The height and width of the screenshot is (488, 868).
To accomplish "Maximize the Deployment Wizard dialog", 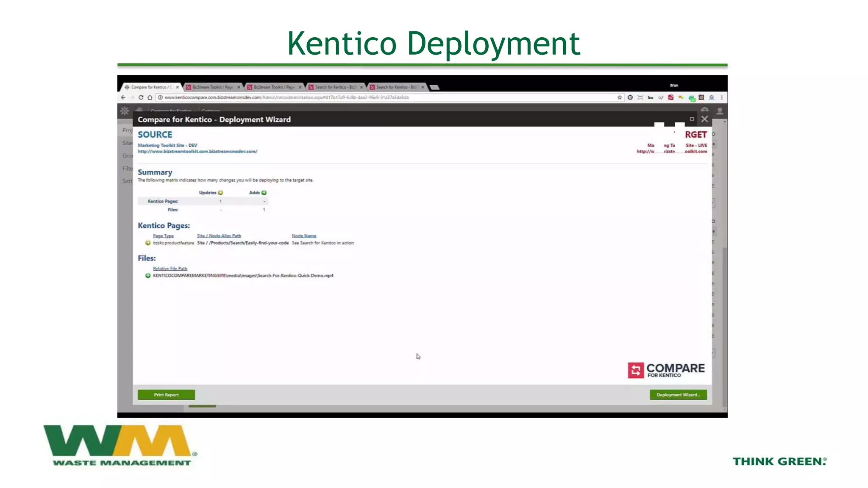I will [x=692, y=119].
